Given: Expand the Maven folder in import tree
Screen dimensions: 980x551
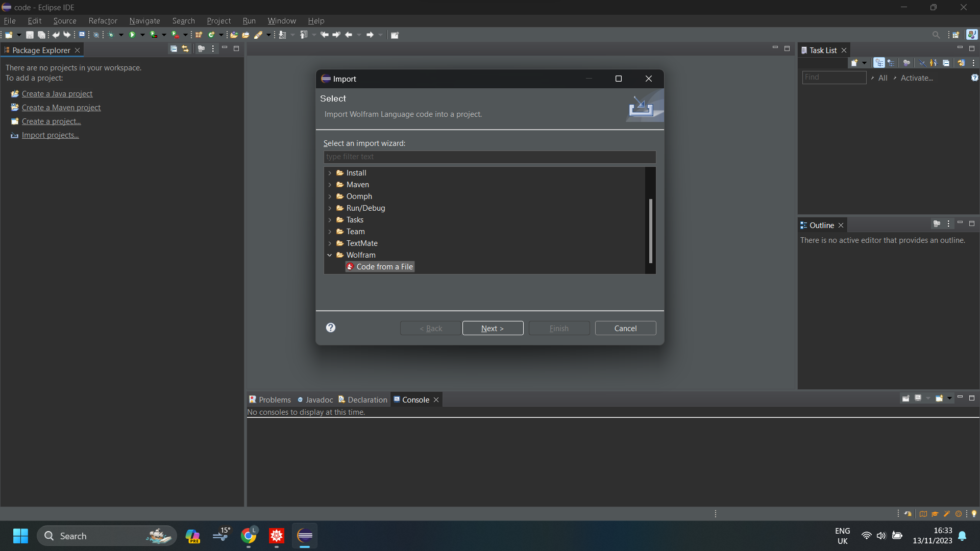Looking at the screenshot, I should pyautogui.click(x=330, y=185).
